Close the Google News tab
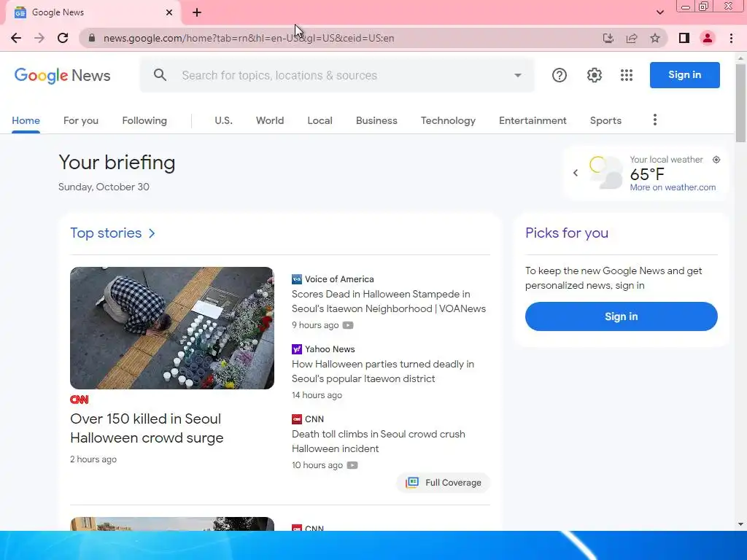747x560 pixels. (169, 12)
